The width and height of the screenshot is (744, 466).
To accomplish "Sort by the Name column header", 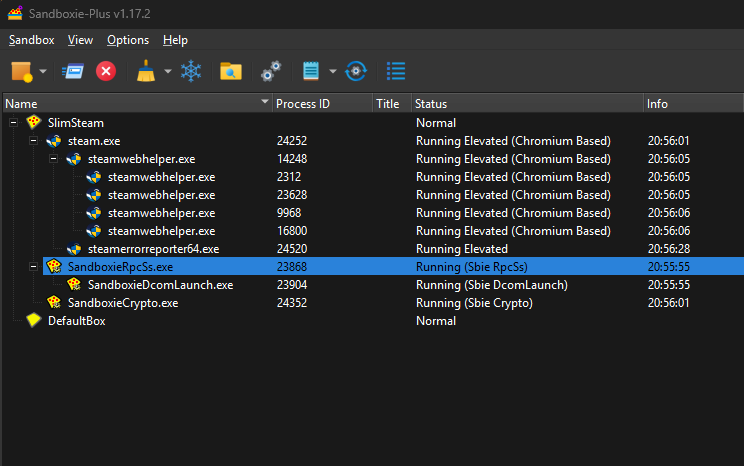I will tap(138, 103).
